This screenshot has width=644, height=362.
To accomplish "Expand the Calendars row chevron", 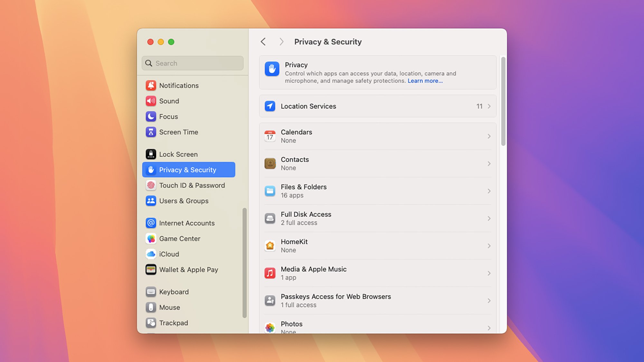I will (x=489, y=136).
